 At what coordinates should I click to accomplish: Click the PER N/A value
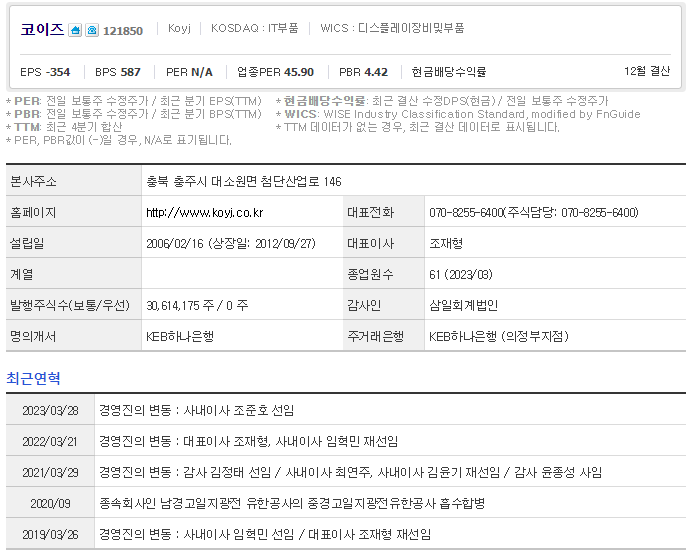[x=189, y=72]
